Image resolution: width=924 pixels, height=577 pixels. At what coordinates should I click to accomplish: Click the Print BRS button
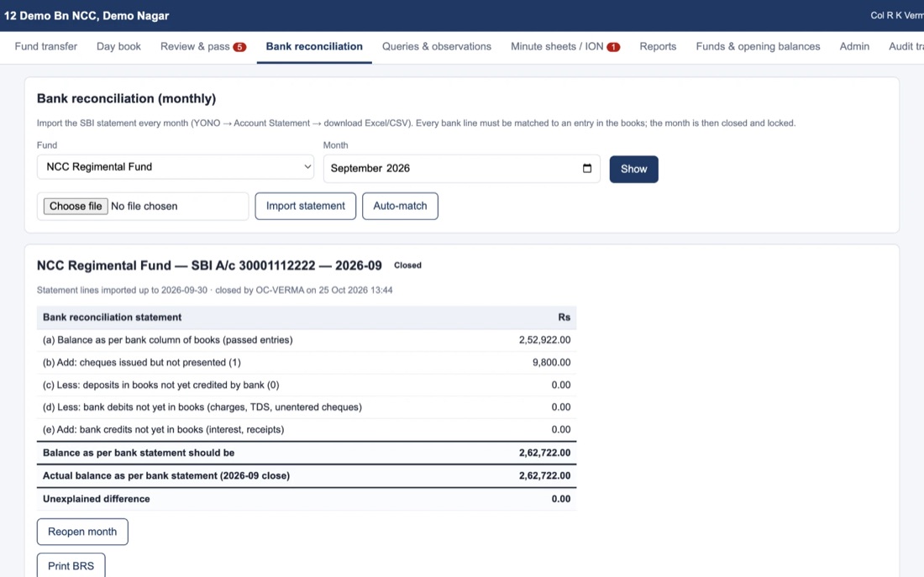coord(71,566)
